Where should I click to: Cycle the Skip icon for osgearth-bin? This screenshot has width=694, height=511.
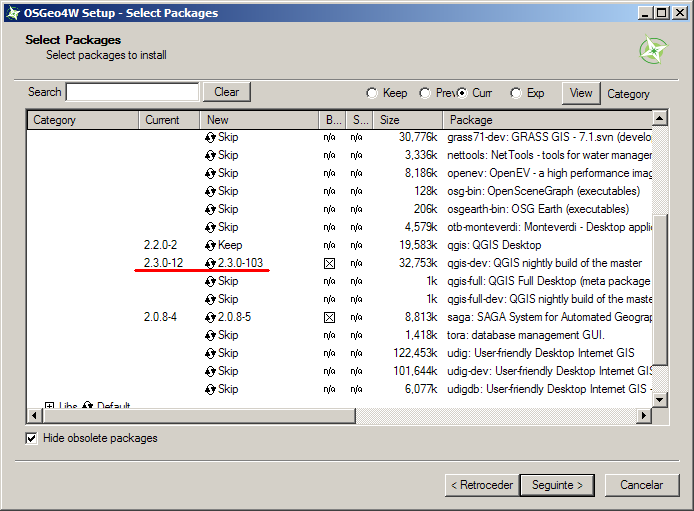click(x=210, y=210)
